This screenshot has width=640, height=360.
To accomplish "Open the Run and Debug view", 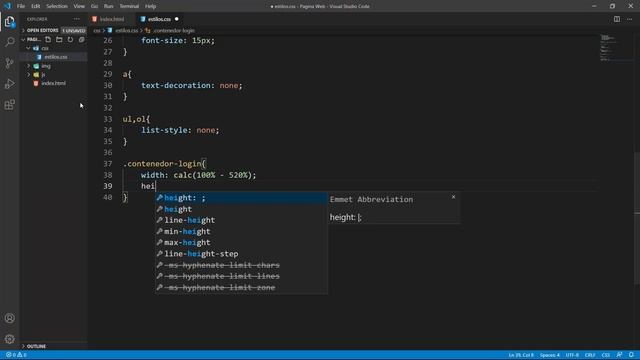I will coord(9,84).
